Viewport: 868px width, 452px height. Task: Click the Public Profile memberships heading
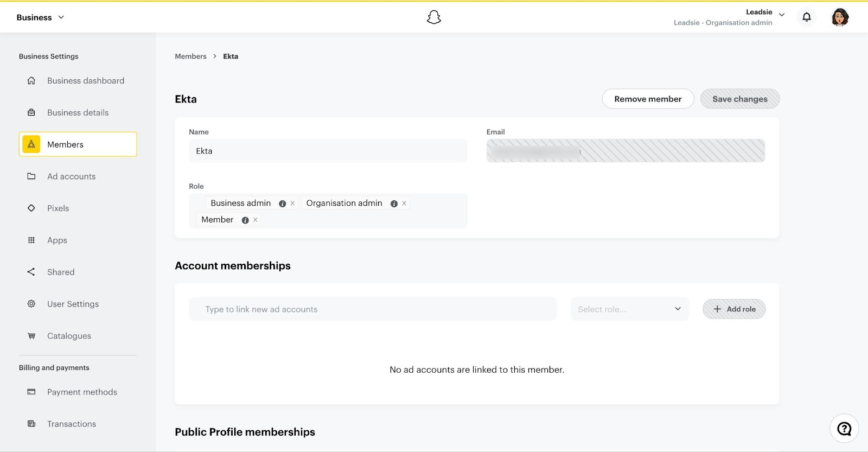pyautogui.click(x=245, y=432)
